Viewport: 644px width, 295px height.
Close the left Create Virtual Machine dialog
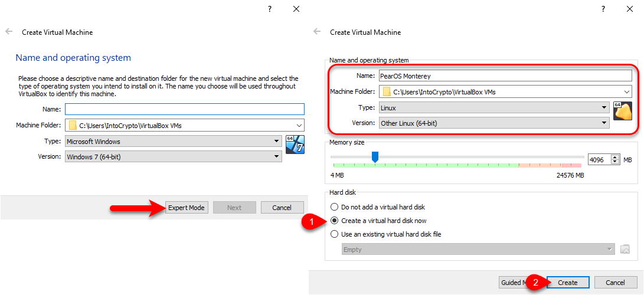pyautogui.click(x=296, y=9)
